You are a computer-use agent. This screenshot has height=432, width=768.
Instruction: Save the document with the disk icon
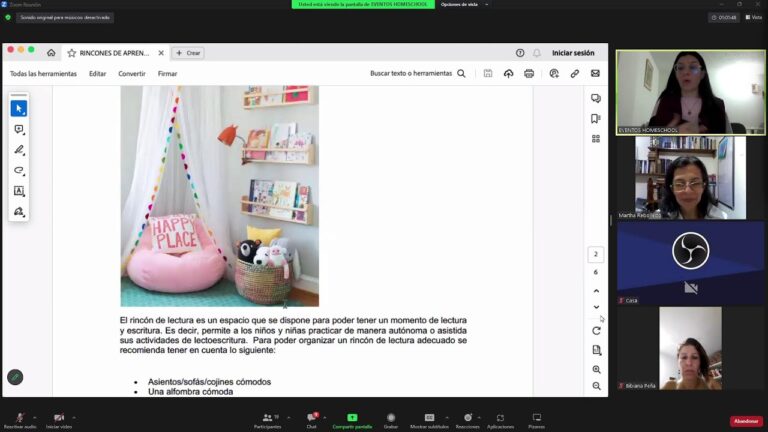(488, 73)
